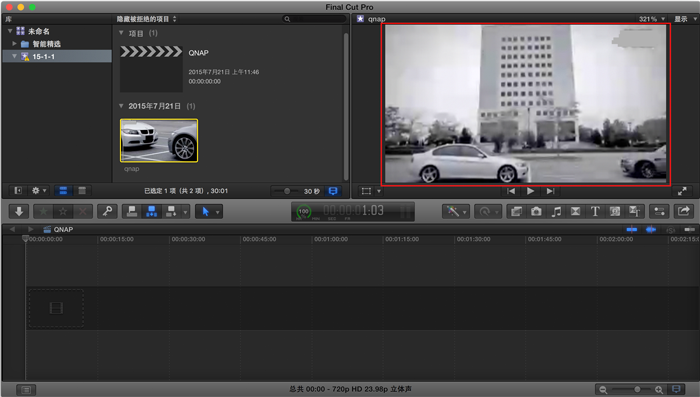Enter full-screen viewer with expand arrows

[x=682, y=191]
